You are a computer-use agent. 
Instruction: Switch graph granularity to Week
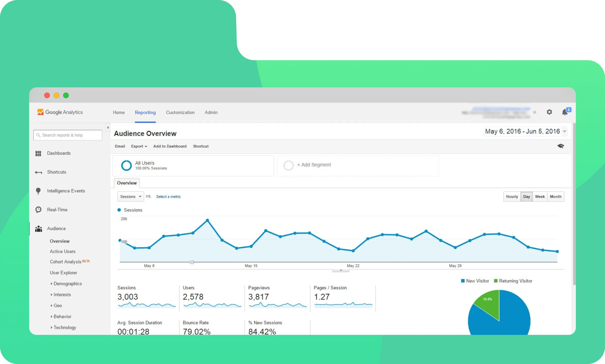540,197
